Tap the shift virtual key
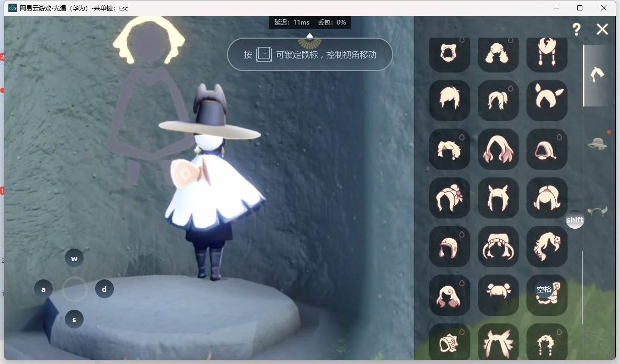The image size is (620, 364). (575, 220)
